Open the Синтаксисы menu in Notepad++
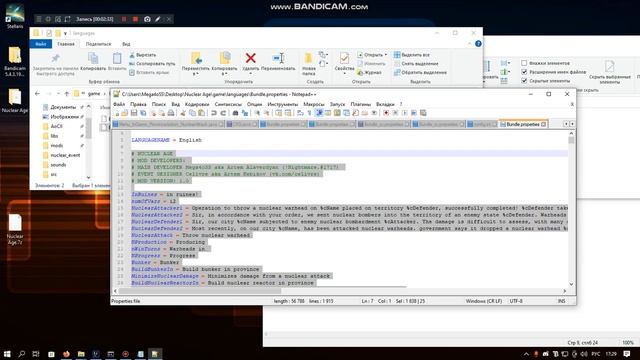The image size is (640, 360). (228, 104)
